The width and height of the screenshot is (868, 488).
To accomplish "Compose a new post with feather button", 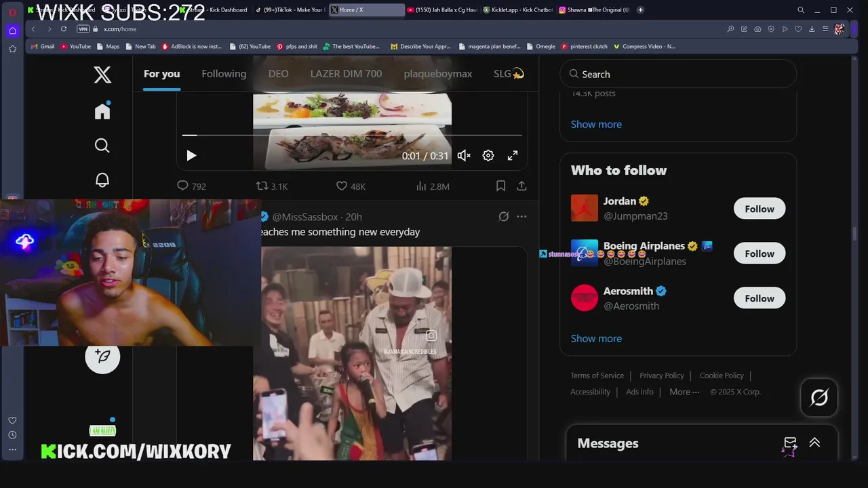I will click(x=102, y=356).
